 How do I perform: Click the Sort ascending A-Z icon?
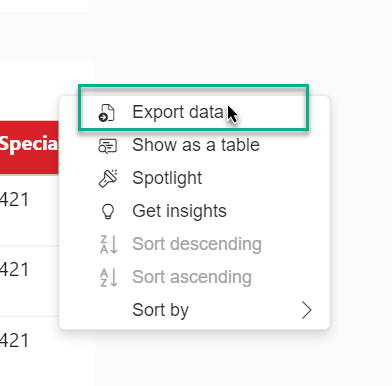pos(109,277)
